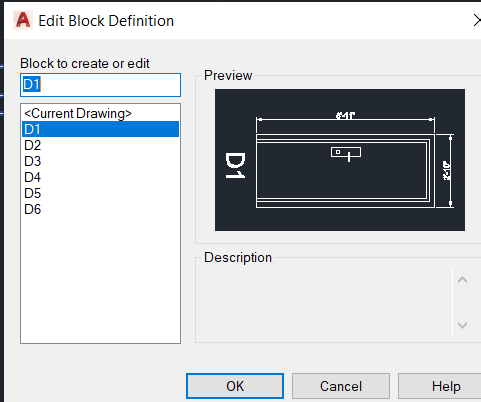Select the D4 block entry

[100, 177]
